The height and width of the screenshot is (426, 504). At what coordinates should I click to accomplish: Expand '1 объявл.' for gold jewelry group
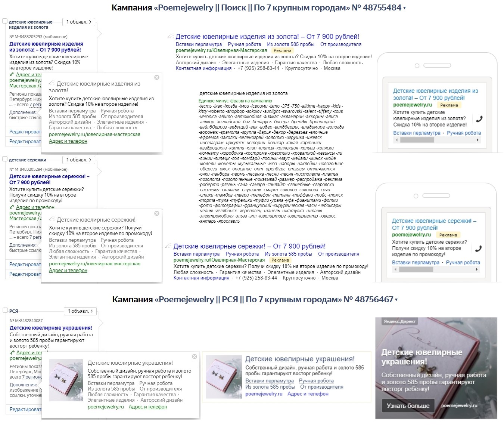point(79,22)
